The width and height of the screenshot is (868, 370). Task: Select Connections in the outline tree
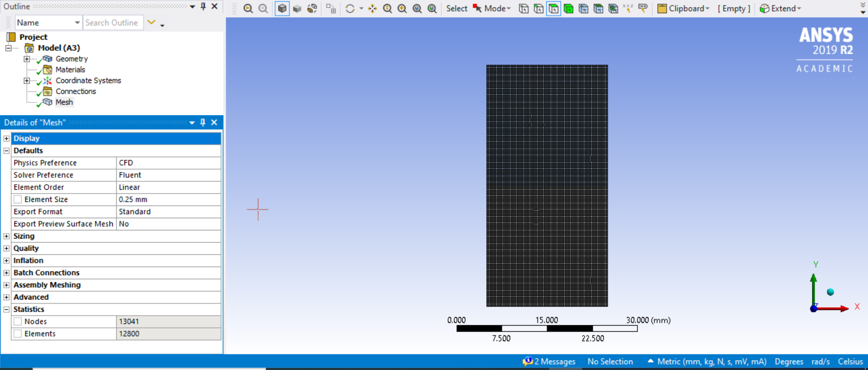tap(76, 91)
